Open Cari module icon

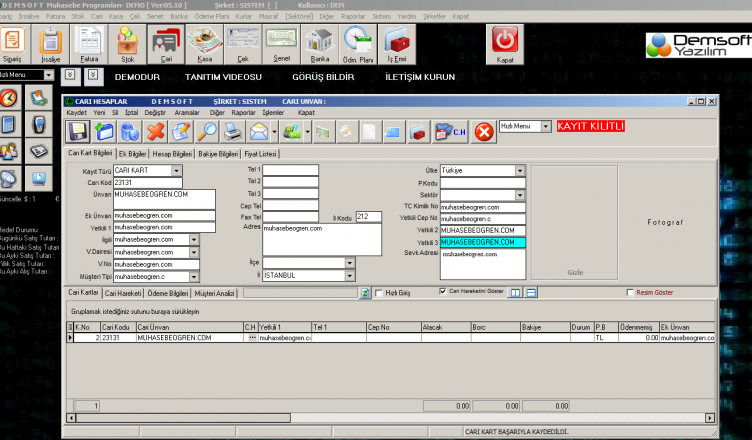166,45
